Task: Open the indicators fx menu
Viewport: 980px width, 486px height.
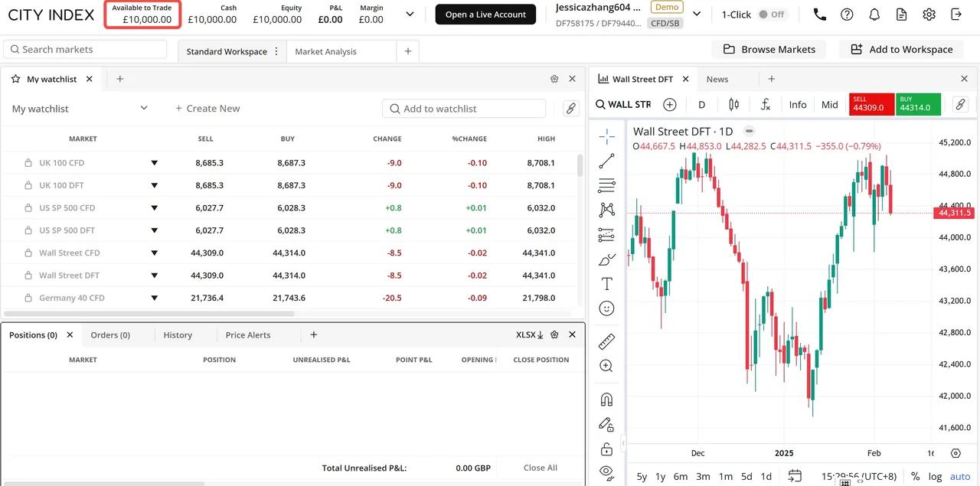Action: tap(765, 104)
